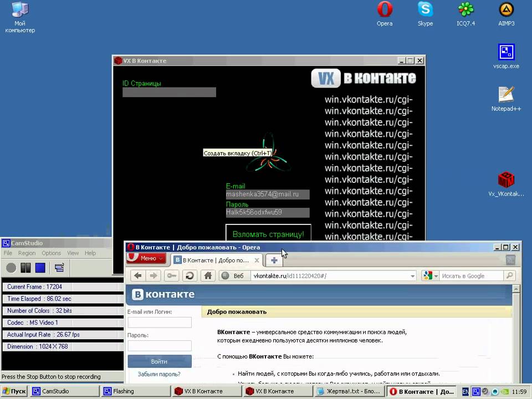Click the ID Страницы input field

click(169, 93)
